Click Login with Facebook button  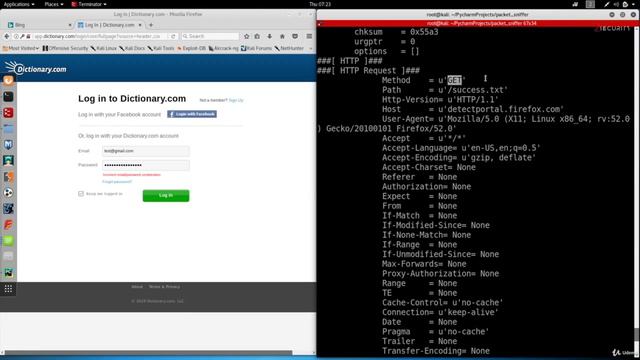point(192,114)
